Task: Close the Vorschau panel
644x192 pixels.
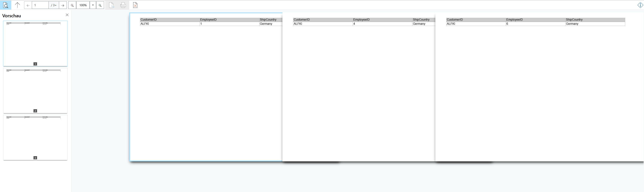Action: (67, 15)
